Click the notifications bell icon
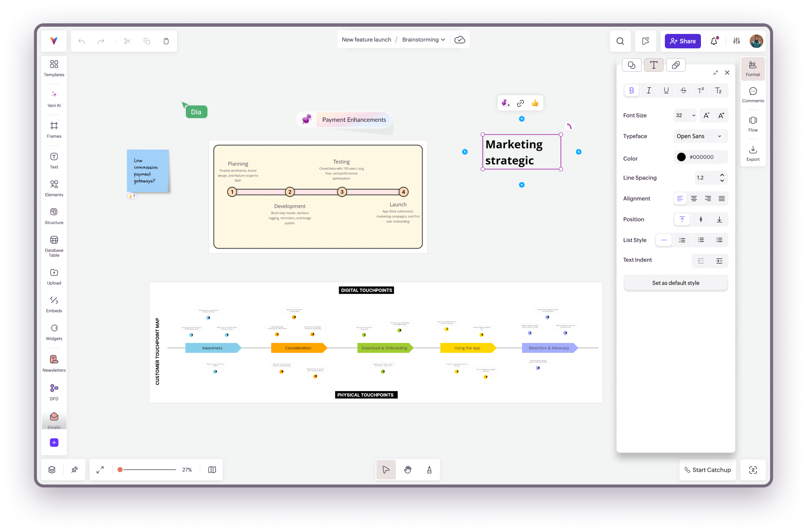Screen dimensions: 807x532 tap(714, 41)
